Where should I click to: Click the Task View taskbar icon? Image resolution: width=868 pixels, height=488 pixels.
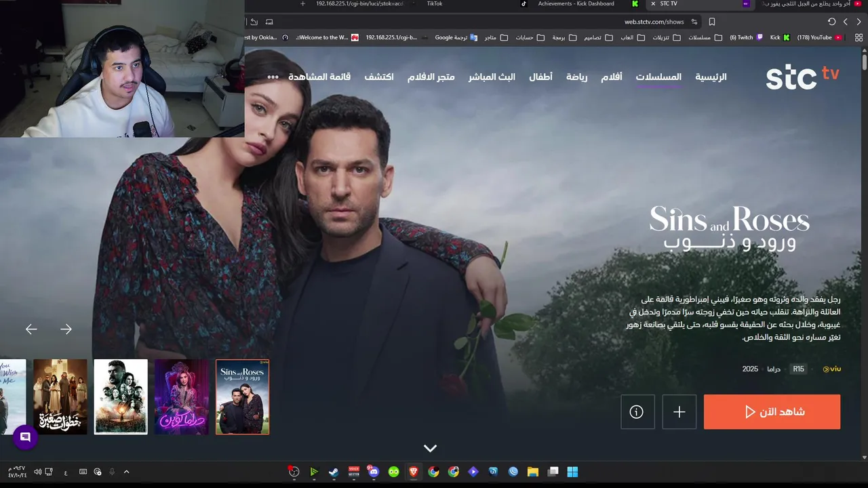point(553,472)
